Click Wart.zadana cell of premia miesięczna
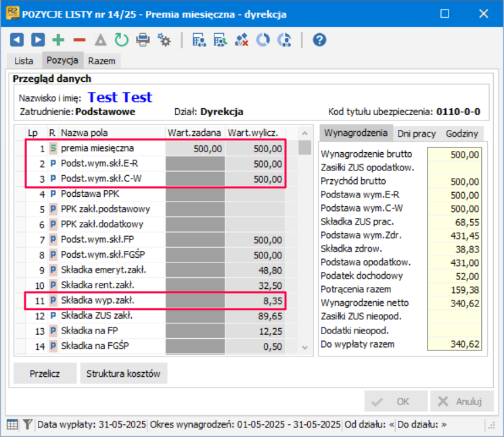Viewport: 504px width, 437px height. tap(195, 149)
